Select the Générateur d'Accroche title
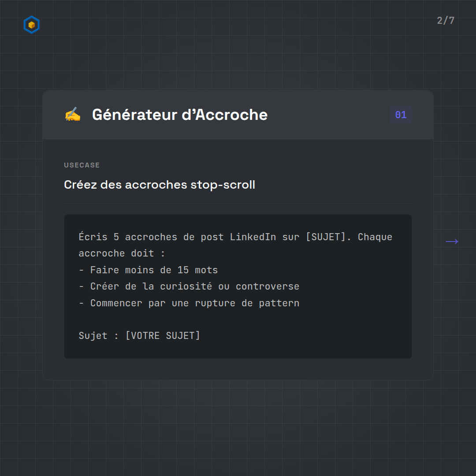The height and width of the screenshot is (476, 476). [x=179, y=115]
